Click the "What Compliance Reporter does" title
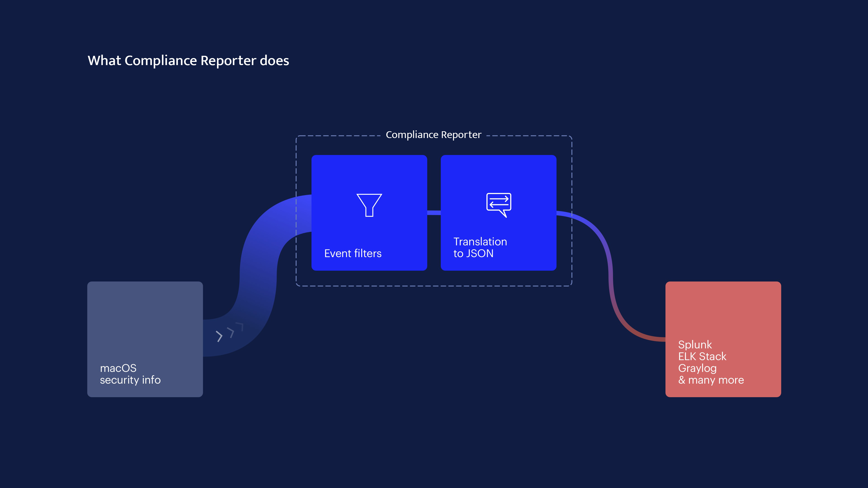 point(188,61)
